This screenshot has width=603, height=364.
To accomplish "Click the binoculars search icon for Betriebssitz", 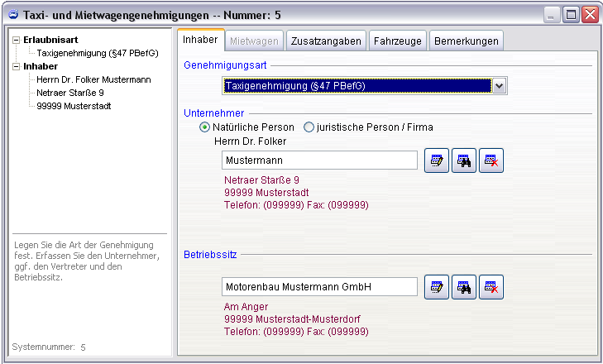I will tap(464, 287).
